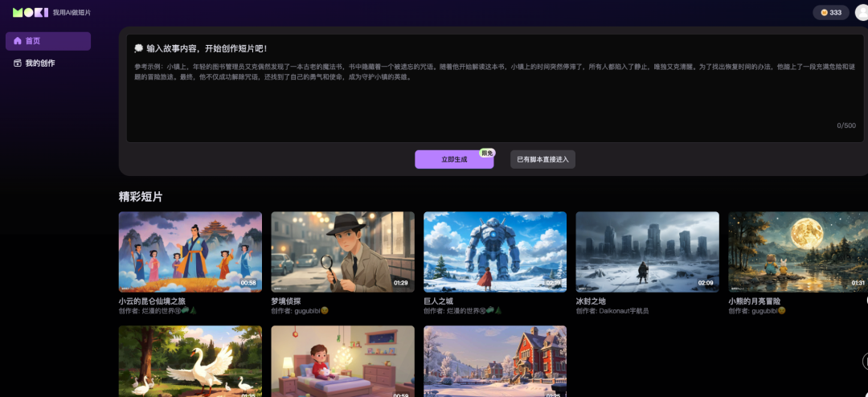Image resolution: width=868 pixels, height=397 pixels.
Task: Select the 首页 sidebar menu item
Action: point(48,41)
